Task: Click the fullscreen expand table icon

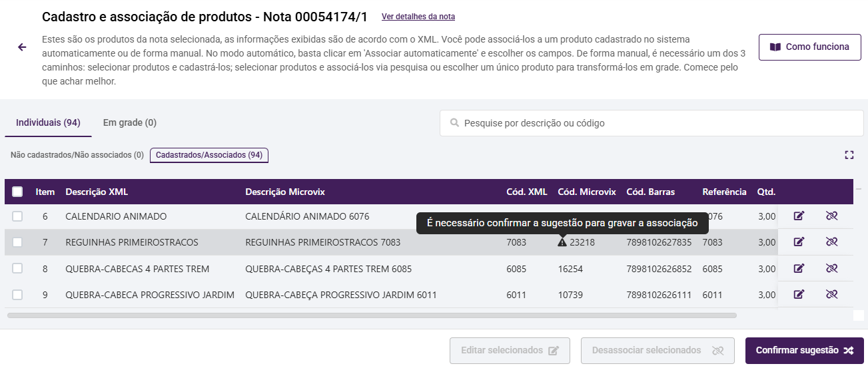Action: pyautogui.click(x=849, y=155)
